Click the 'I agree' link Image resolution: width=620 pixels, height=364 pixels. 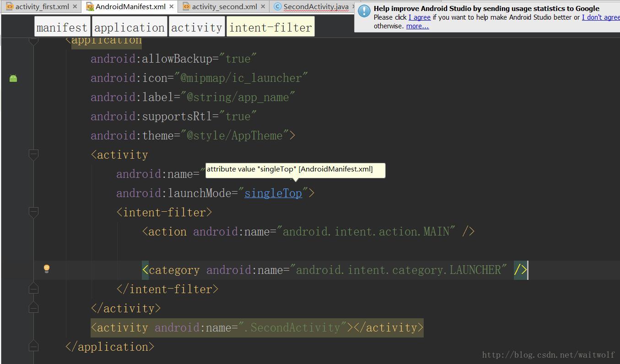[x=420, y=17]
